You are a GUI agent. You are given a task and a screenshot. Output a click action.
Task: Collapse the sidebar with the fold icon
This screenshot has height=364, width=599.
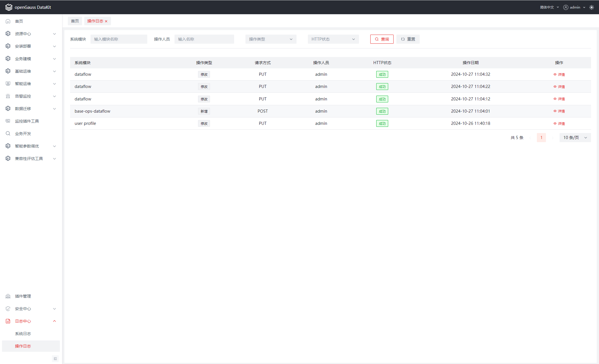(x=55, y=359)
